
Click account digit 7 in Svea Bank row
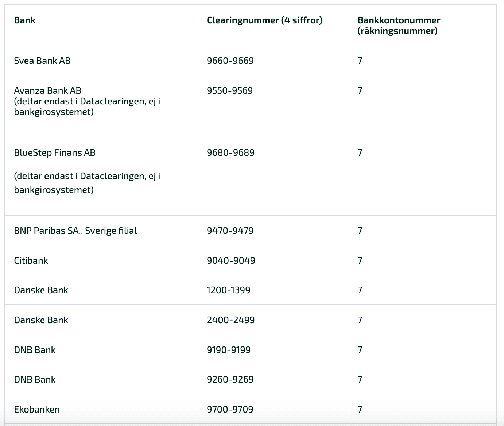point(360,61)
